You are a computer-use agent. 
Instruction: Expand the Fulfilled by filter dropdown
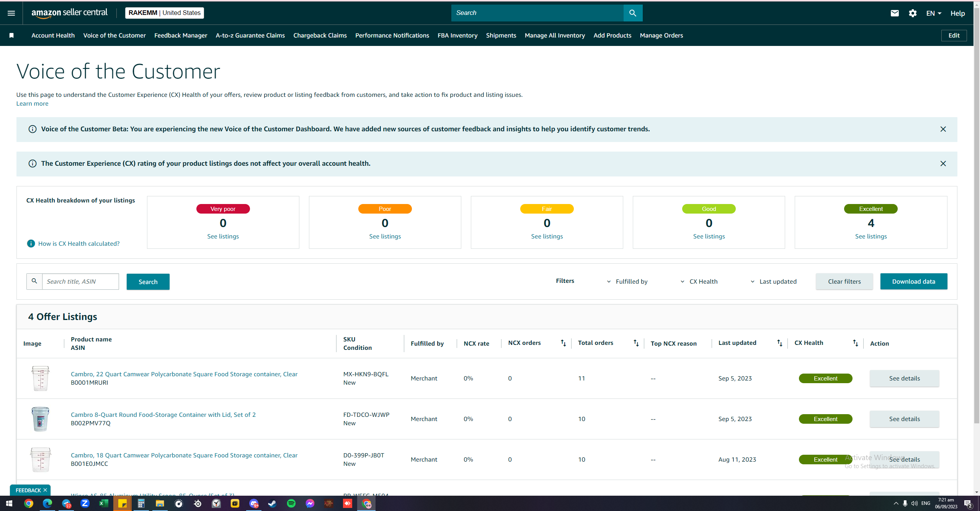pyautogui.click(x=627, y=282)
